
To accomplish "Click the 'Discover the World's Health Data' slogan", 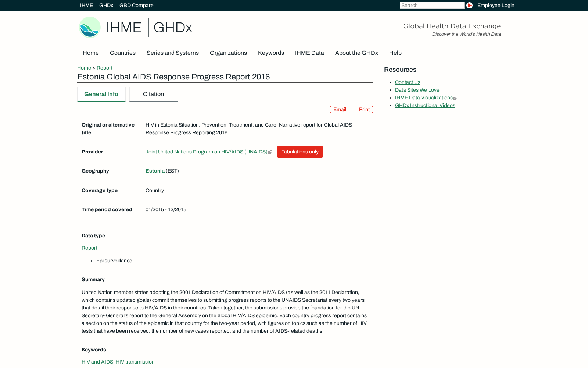I will (466, 34).
